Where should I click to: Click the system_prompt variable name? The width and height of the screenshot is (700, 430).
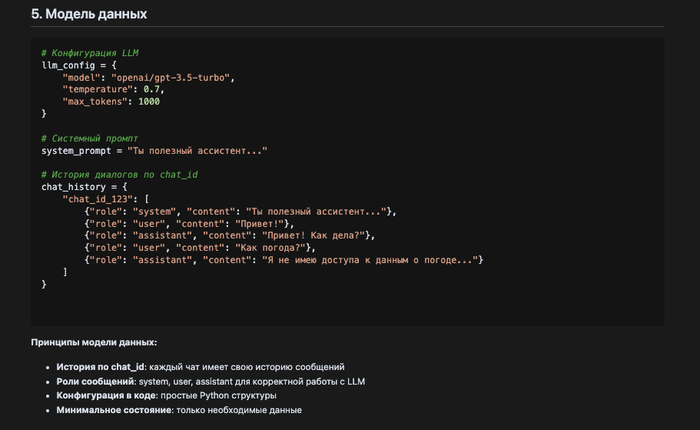point(77,150)
